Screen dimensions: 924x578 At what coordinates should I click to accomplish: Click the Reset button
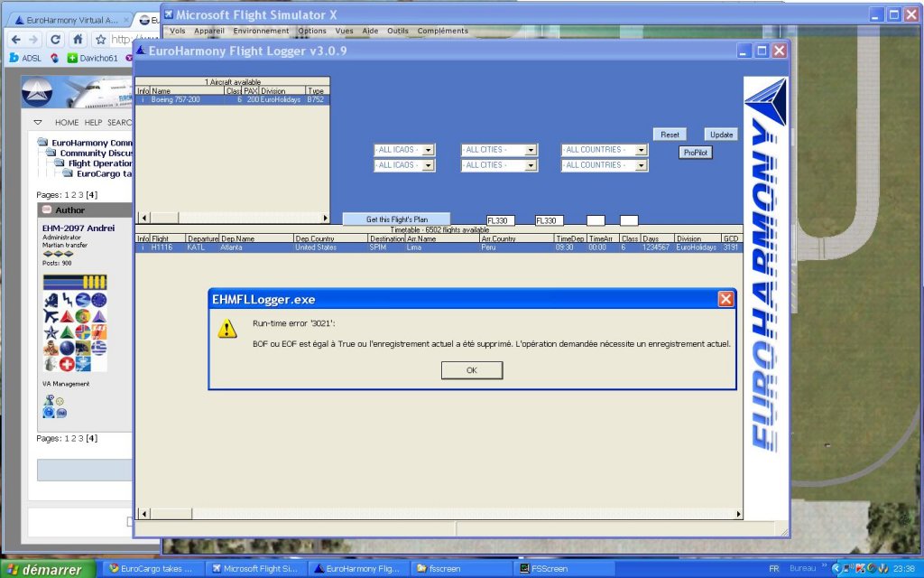[x=670, y=135]
